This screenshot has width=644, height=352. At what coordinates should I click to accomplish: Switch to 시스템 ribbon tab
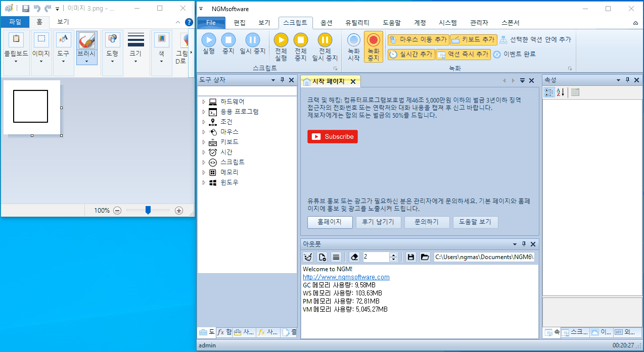point(448,23)
